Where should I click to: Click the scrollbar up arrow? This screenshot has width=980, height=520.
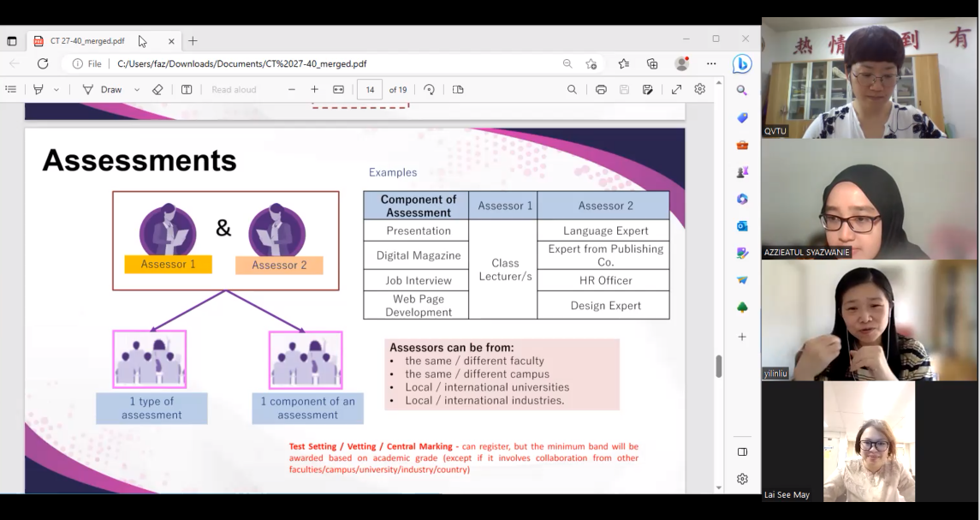coord(719,82)
